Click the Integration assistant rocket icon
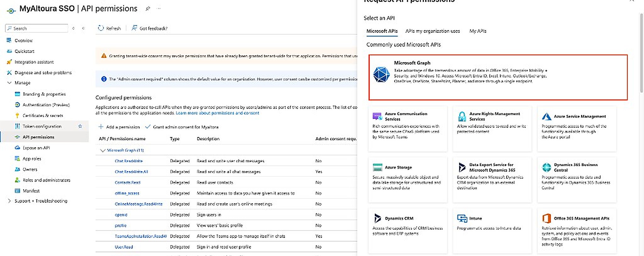 [x=9, y=62]
